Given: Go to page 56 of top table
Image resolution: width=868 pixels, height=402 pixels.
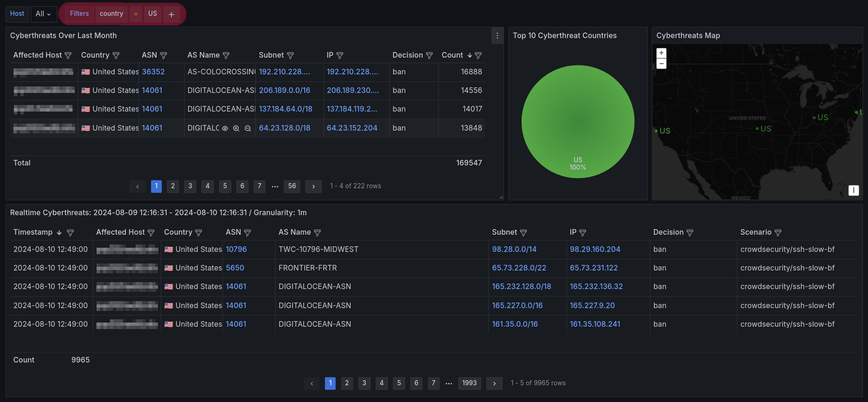Looking at the screenshot, I should (x=292, y=186).
